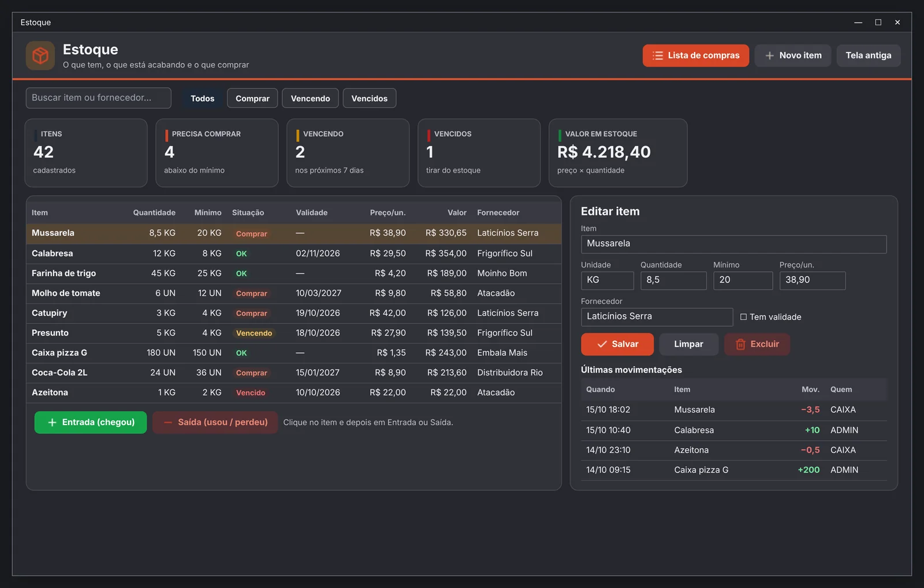Click the minus icon on Saída button
This screenshot has height=588, width=924.
(x=168, y=423)
